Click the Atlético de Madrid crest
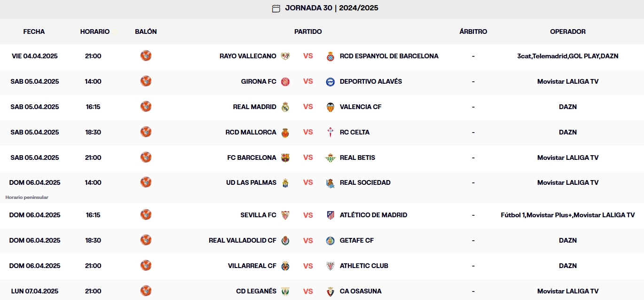Image resolution: width=644 pixels, height=300 pixels. coord(330,214)
